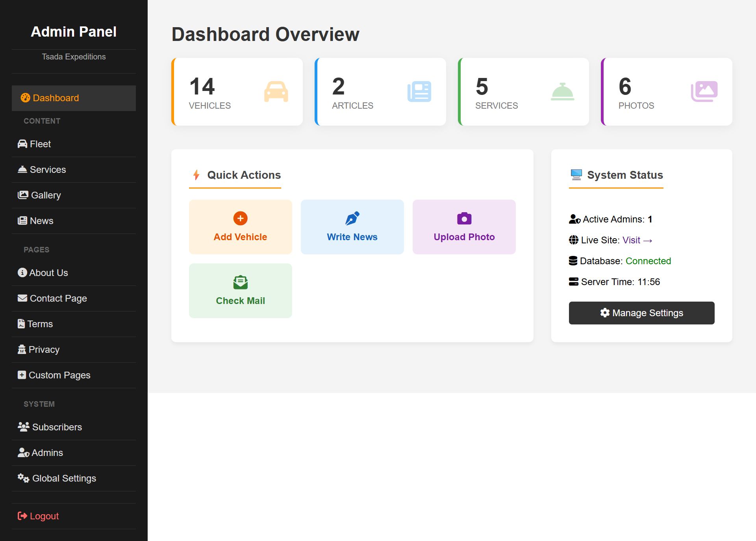This screenshot has height=541, width=756.
Task: Select Dashboard in the sidebar
Action: point(56,98)
